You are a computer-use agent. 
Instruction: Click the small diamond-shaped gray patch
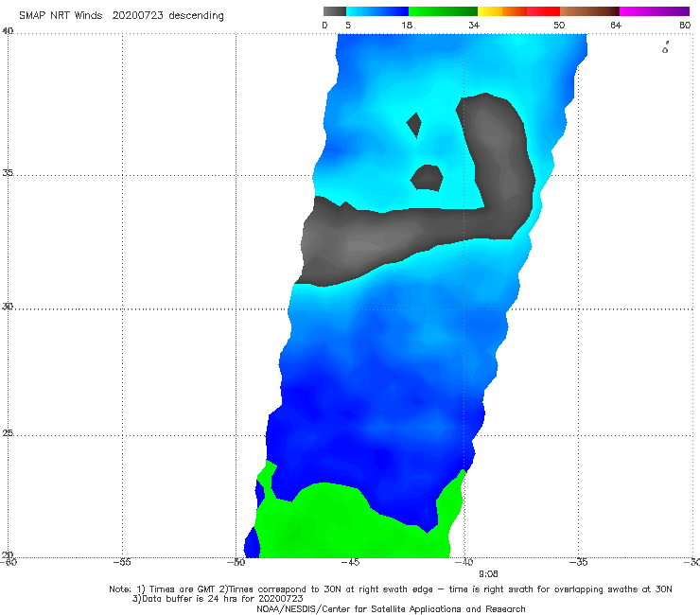pos(414,125)
